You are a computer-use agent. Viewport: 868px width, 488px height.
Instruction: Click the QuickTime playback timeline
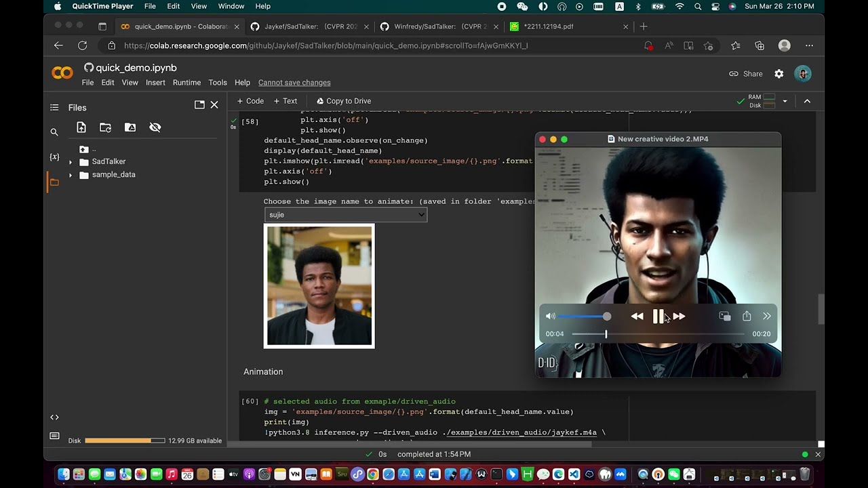click(658, 334)
